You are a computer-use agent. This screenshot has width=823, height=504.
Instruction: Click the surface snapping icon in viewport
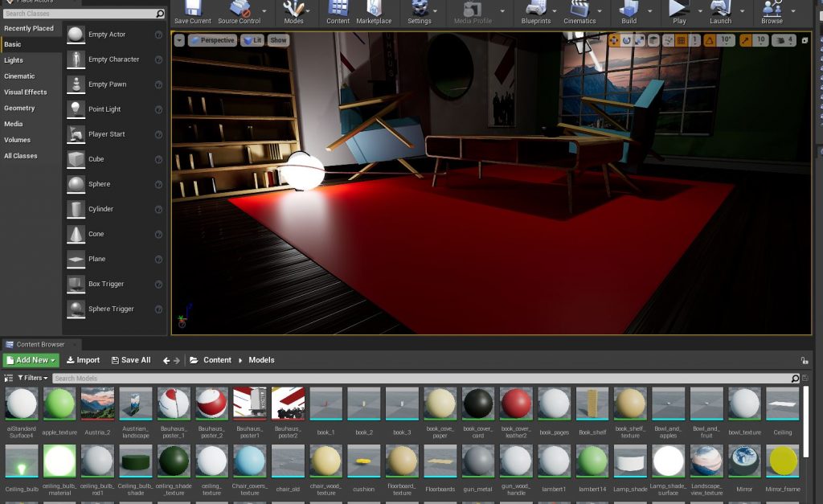pos(668,40)
